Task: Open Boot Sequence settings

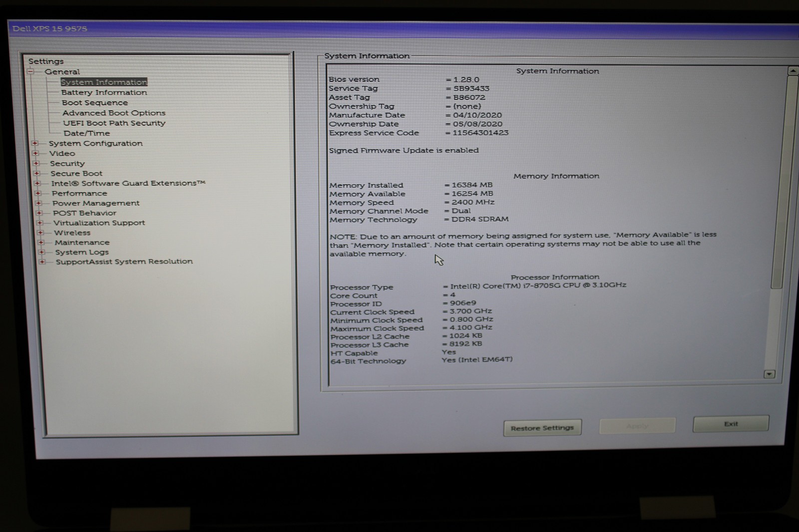Action: (95, 103)
